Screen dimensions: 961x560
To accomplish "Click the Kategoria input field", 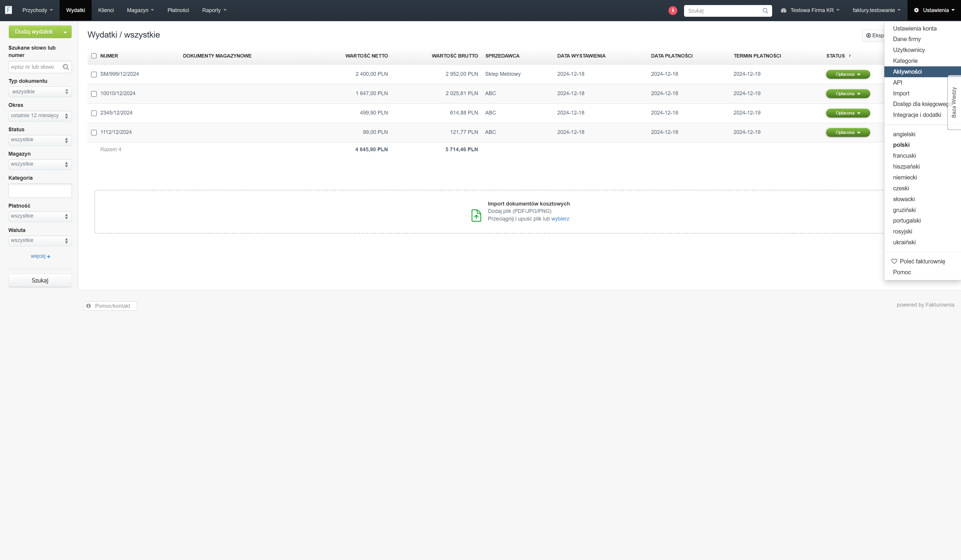I will 40,191.
